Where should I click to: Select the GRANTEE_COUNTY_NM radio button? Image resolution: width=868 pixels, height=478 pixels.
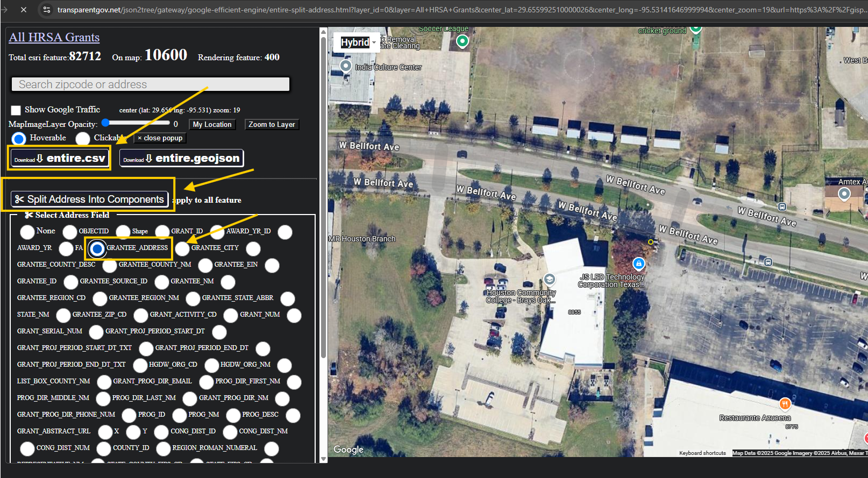coord(110,266)
